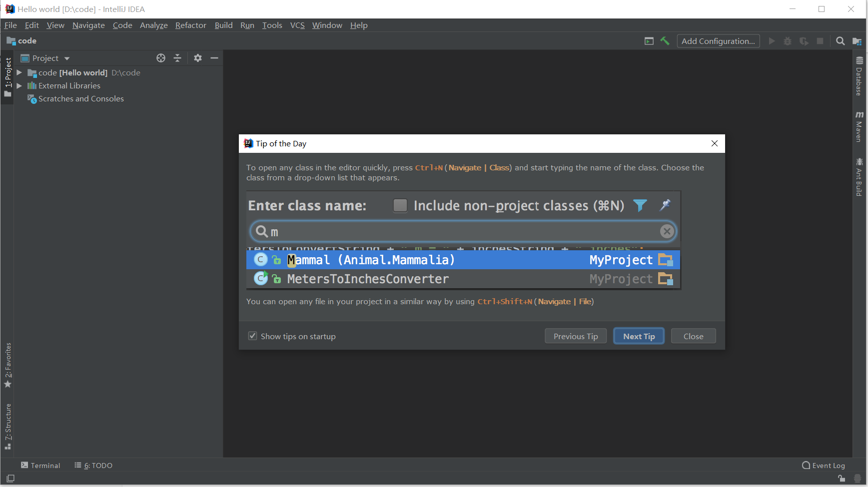Click the Run arrow in toolbar
The height and width of the screenshot is (487, 868).
[x=772, y=41]
